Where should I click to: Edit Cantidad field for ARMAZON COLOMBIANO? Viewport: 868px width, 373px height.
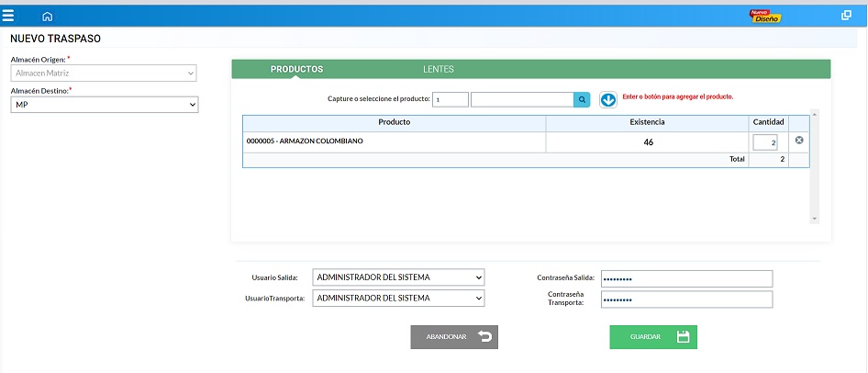click(x=765, y=142)
